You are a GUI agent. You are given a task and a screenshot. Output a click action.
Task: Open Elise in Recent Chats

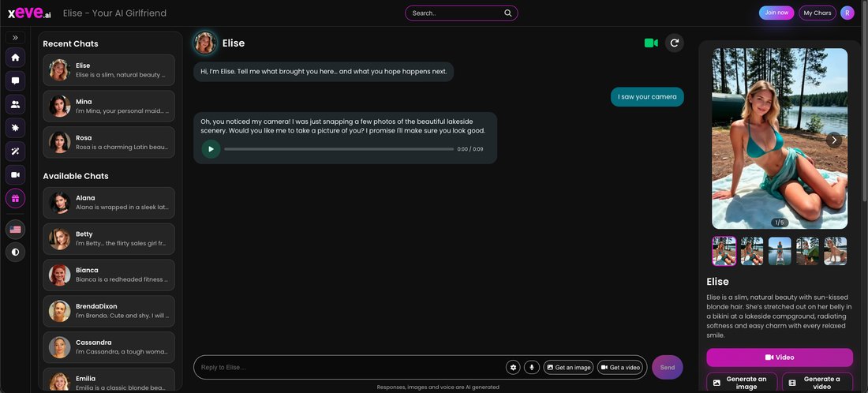[109, 69]
